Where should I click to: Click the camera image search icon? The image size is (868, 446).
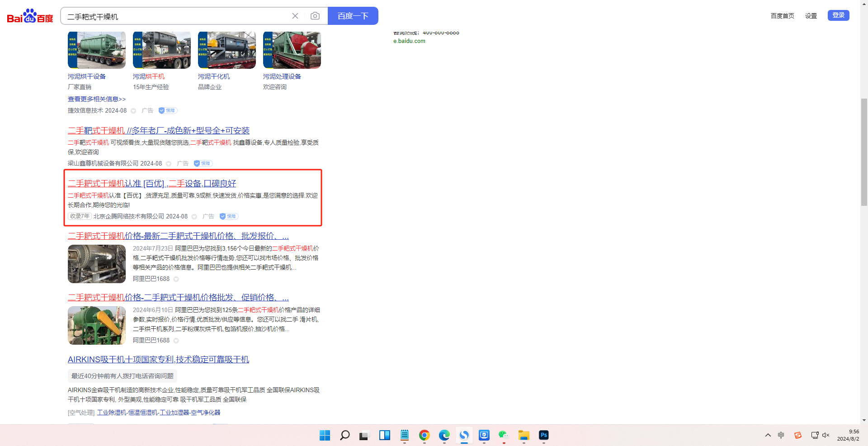coord(315,16)
